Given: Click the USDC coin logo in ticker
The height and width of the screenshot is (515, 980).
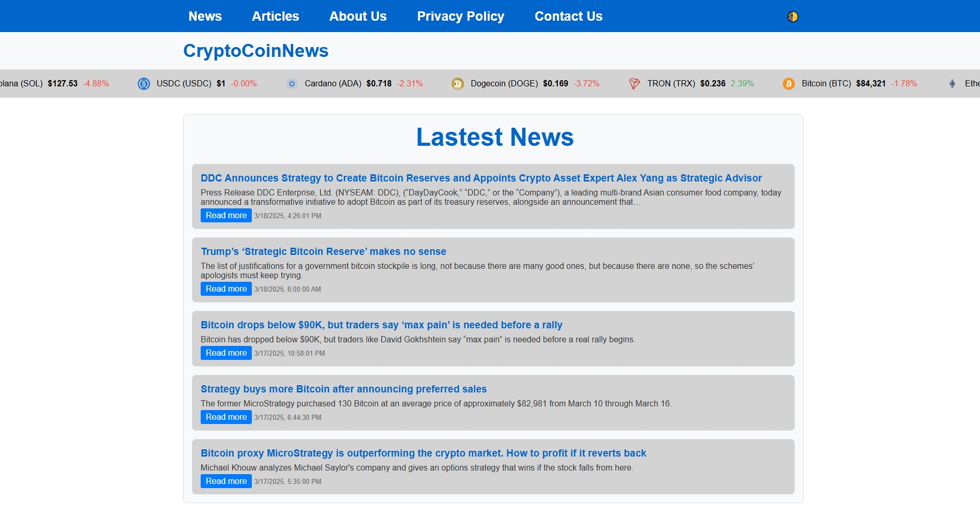Looking at the screenshot, I should [144, 84].
